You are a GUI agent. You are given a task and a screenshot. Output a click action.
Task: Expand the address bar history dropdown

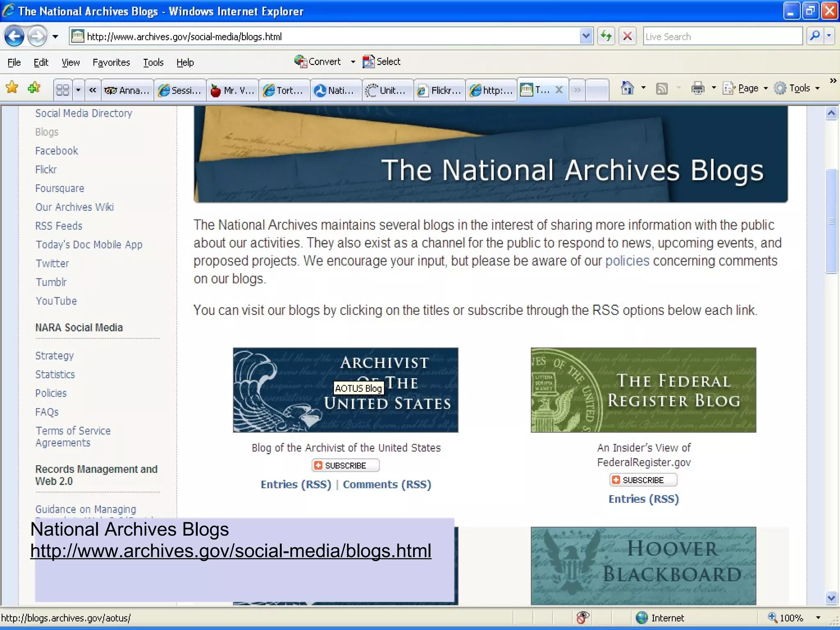click(x=586, y=37)
